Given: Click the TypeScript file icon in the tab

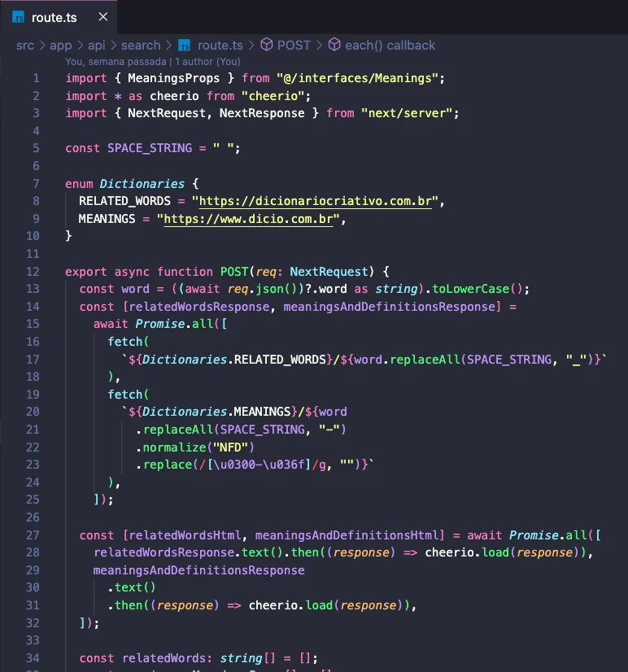Looking at the screenshot, I should [x=19, y=18].
